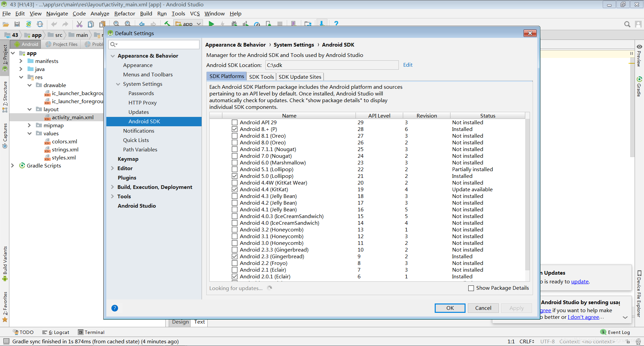The width and height of the screenshot is (644, 346).
Task: Open the app run configuration dropdown
Action: tap(188, 24)
